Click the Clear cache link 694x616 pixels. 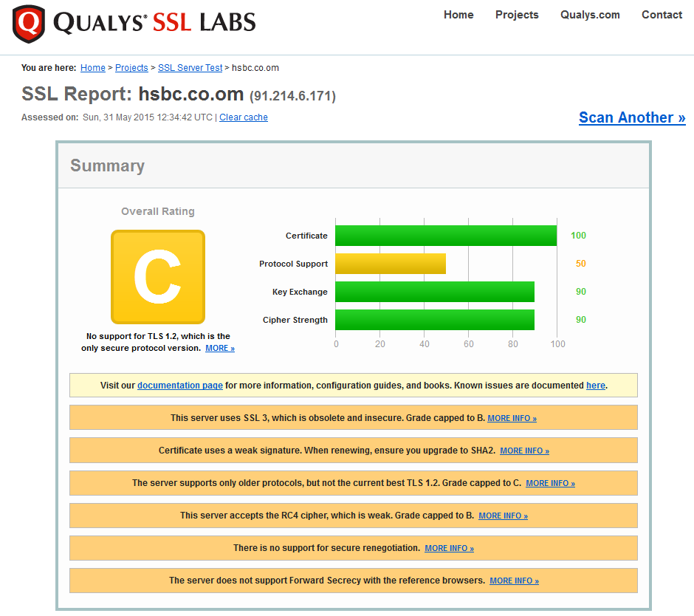pos(244,117)
